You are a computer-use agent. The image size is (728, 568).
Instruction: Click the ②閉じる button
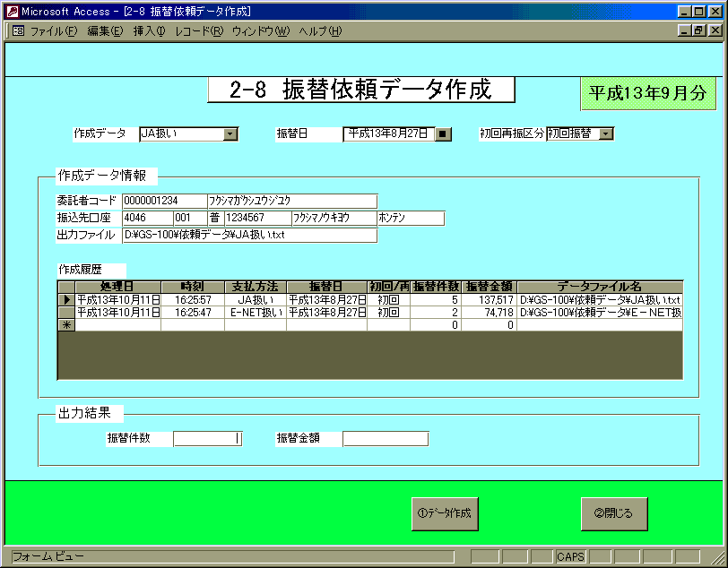[614, 513]
